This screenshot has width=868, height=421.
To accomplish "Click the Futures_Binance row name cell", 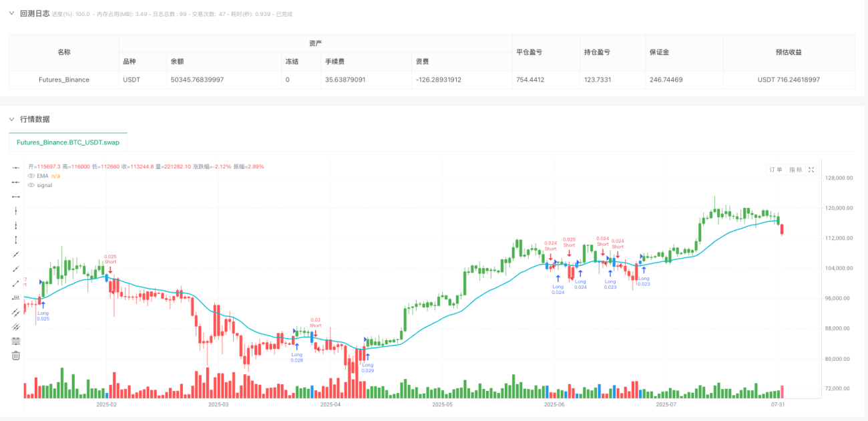I will pos(64,80).
